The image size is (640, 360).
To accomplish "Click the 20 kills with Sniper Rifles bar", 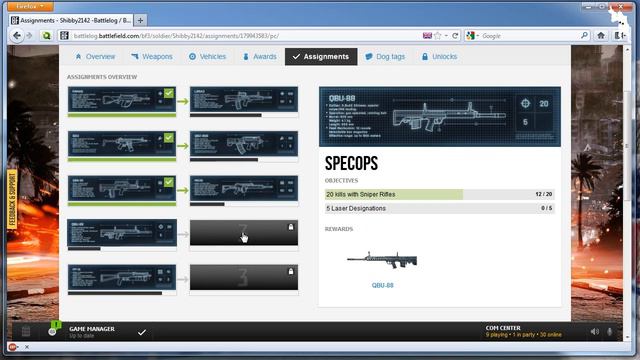I will coord(440,194).
